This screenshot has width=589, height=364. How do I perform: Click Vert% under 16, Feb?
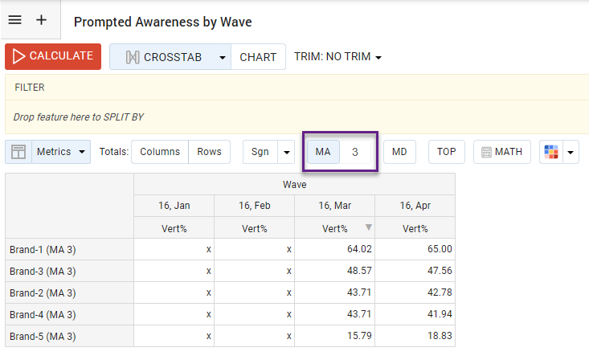pos(254,228)
